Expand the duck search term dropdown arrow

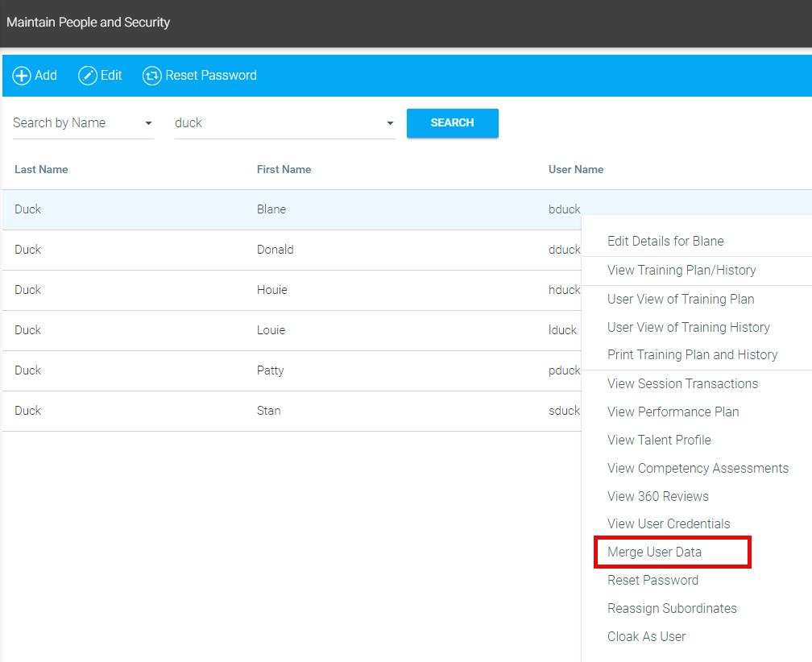390,123
